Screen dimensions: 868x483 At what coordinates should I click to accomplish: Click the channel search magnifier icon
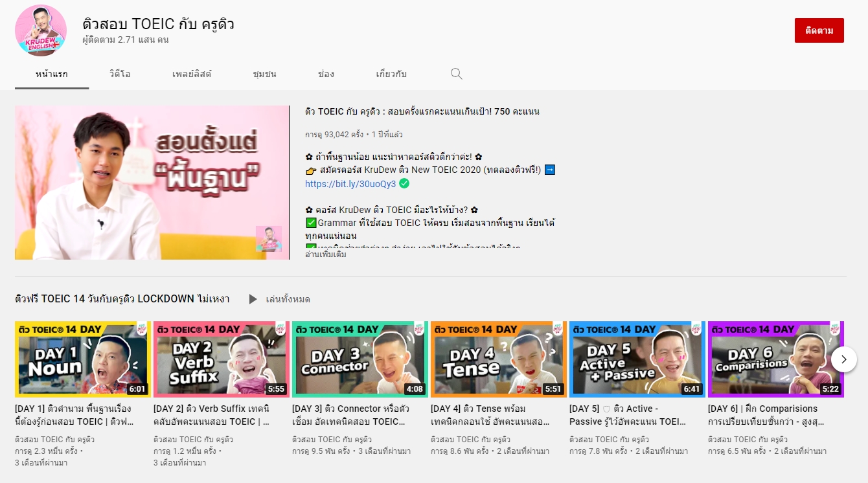click(x=456, y=74)
